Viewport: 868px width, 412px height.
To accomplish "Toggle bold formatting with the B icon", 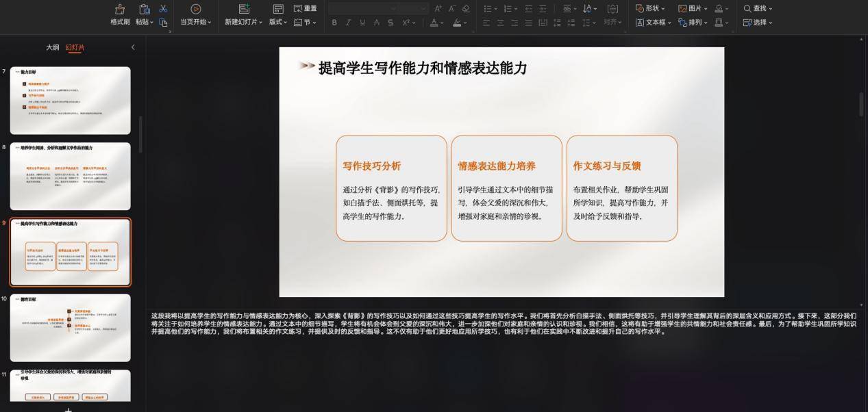I will tap(334, 23).
